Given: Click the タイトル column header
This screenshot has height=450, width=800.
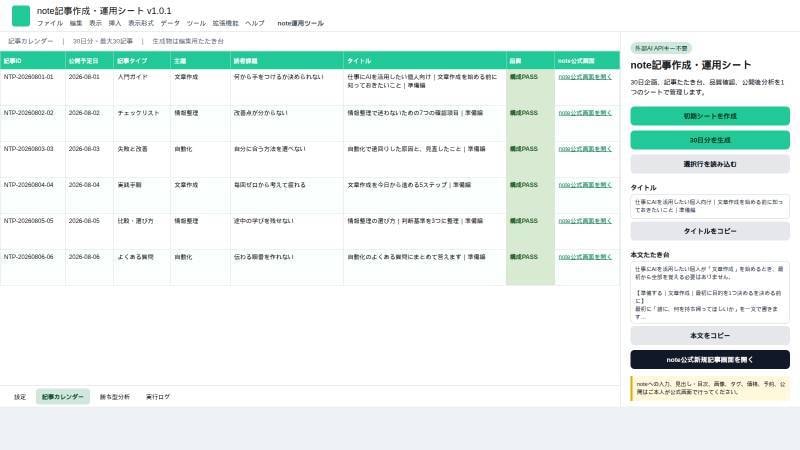Looking at the screenshot, I should (x=424, y=61).
